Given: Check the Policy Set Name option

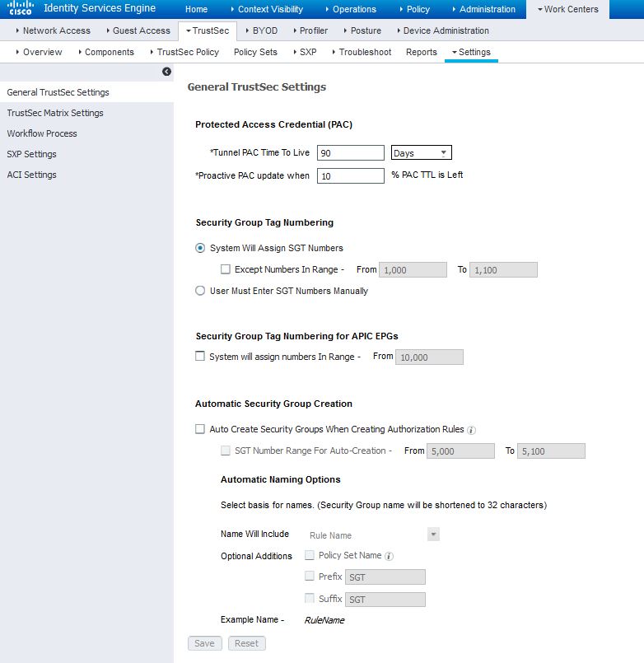Looking at the screenshot, I should pos(310,555).
